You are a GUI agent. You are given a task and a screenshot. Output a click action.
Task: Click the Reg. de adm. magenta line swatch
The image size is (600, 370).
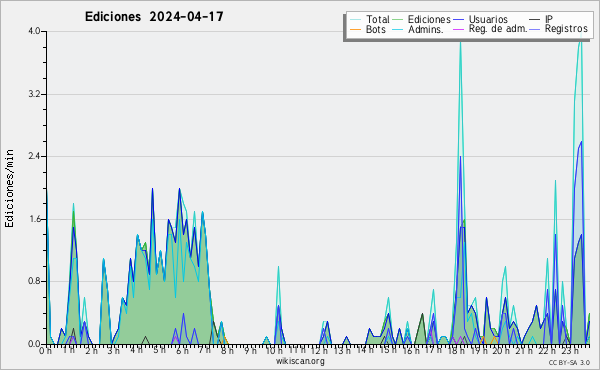[x=458, y=29]
